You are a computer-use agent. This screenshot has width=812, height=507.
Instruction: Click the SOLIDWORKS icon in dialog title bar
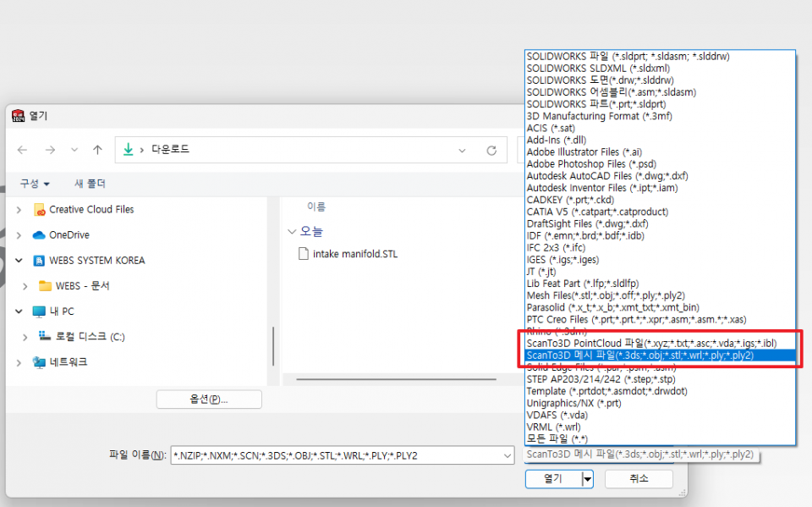click(x=18, y=116)
